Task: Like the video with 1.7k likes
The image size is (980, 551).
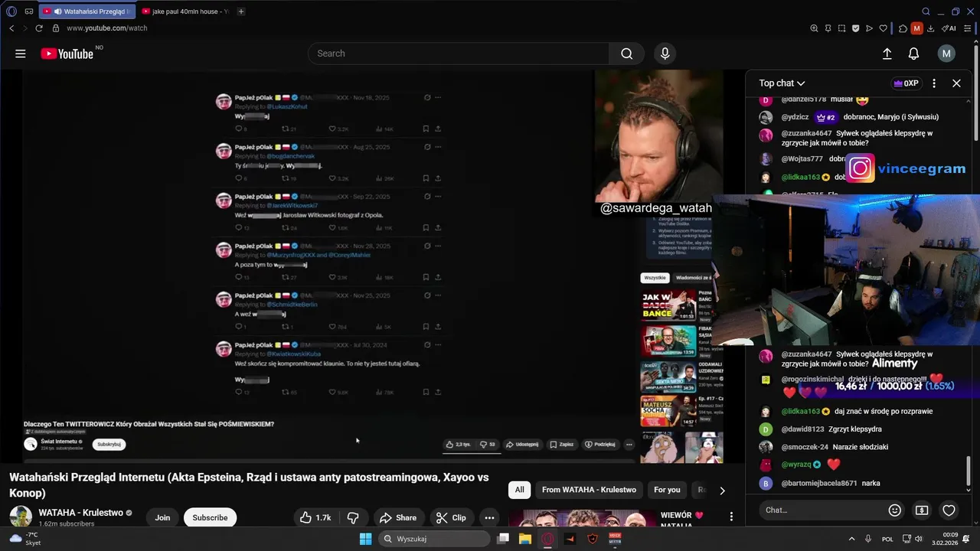Action: pos(315,517)
